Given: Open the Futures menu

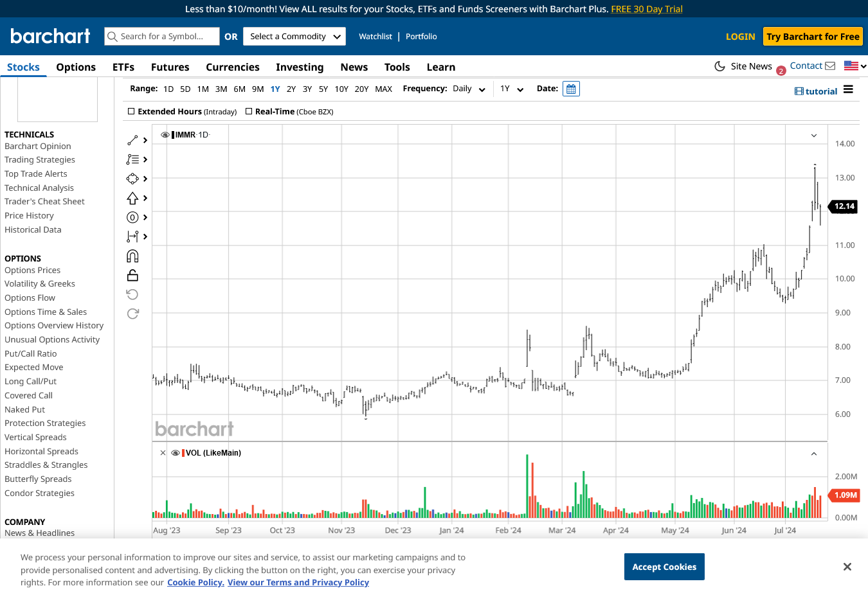Looking at the screenshot, I should pos(170,67).
